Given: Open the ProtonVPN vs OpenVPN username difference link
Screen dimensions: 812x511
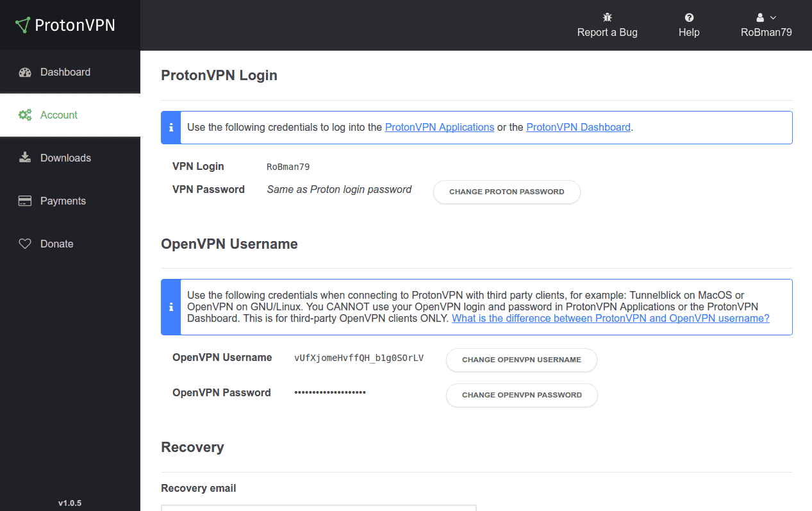Looking at the screenshot, I should [611, 318].
